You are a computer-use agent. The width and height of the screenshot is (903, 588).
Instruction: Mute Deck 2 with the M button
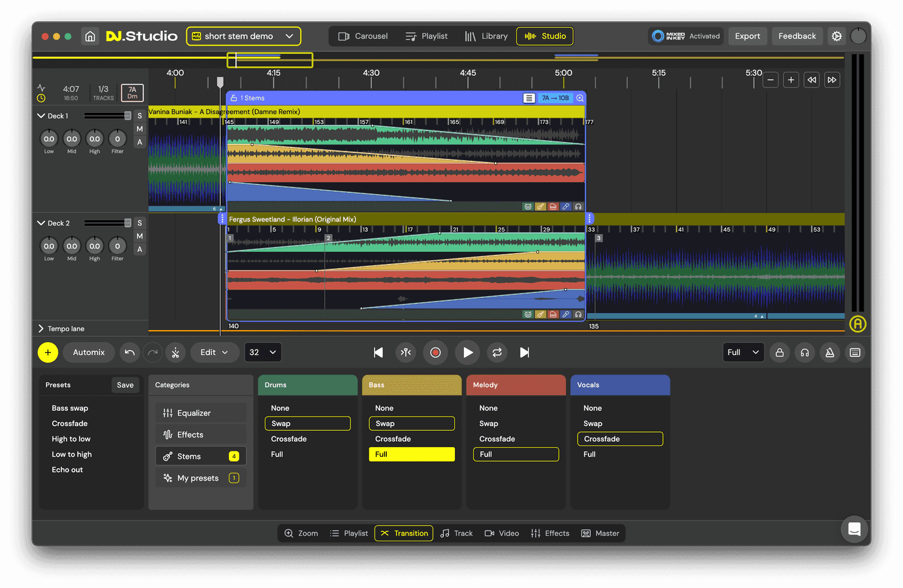(x=140, y=236)
